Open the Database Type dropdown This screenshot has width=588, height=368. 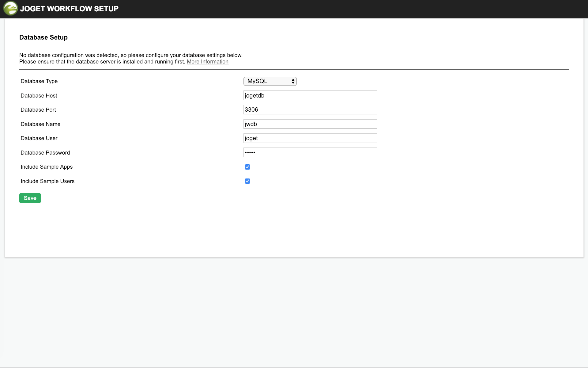tap(270, 81)
